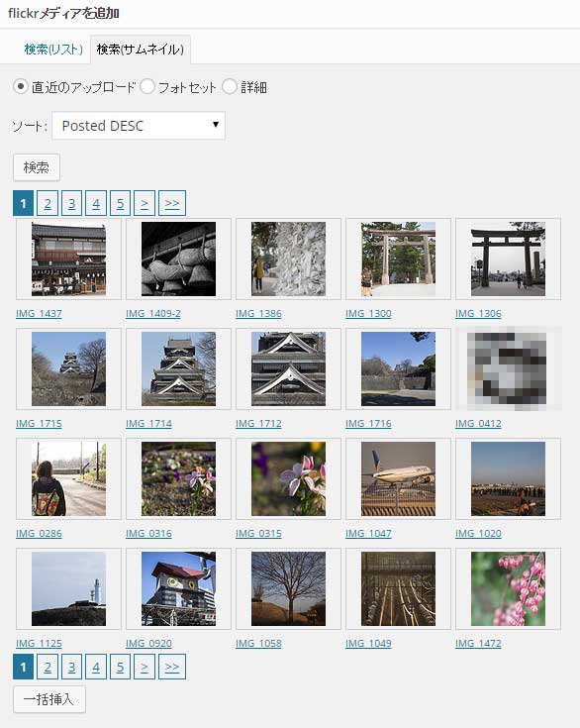Choose the 詳細 radio option
The width and height of the screenshot is (580, 728).
230,86
